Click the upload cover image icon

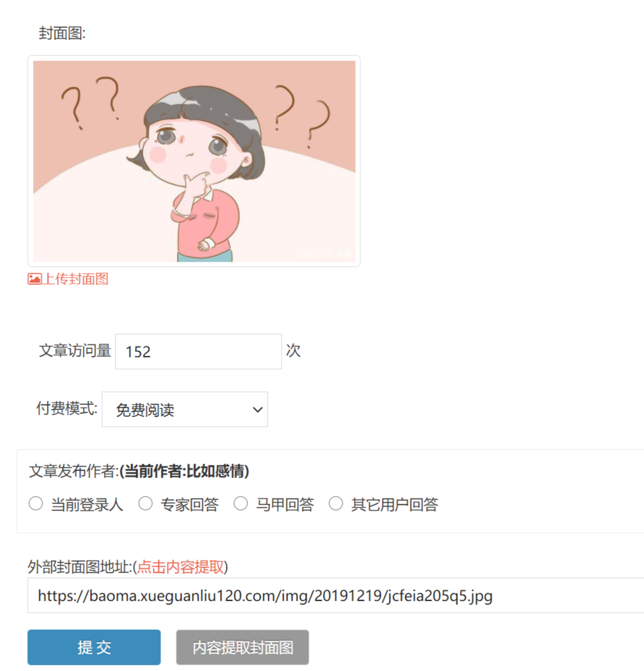pos(35,279)
